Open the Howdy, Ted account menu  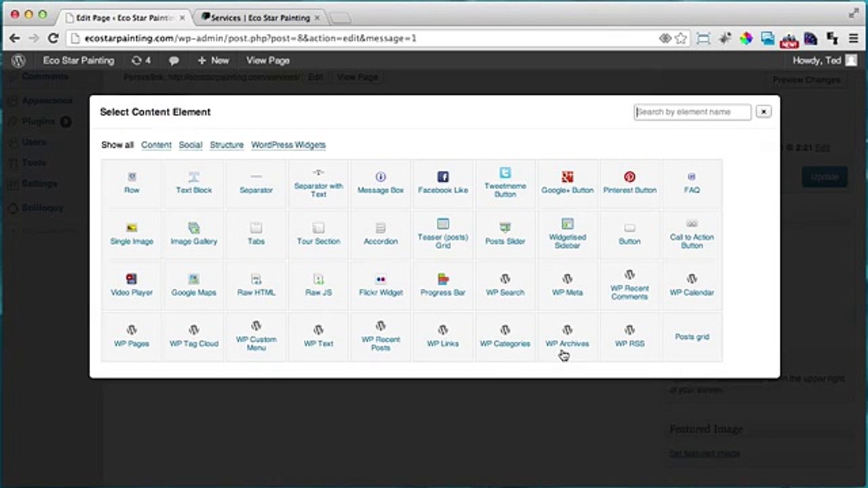(x=825, y=60)
